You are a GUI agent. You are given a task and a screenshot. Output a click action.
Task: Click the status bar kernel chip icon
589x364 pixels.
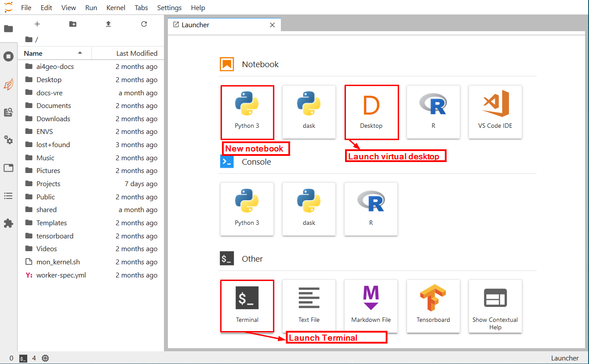(45, 358)
